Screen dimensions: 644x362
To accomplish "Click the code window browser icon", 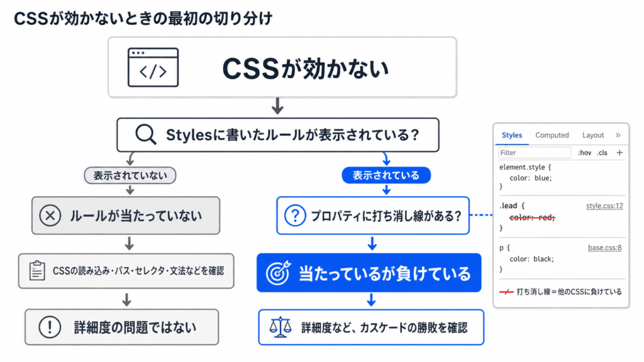I will click(x=153, y=67).
